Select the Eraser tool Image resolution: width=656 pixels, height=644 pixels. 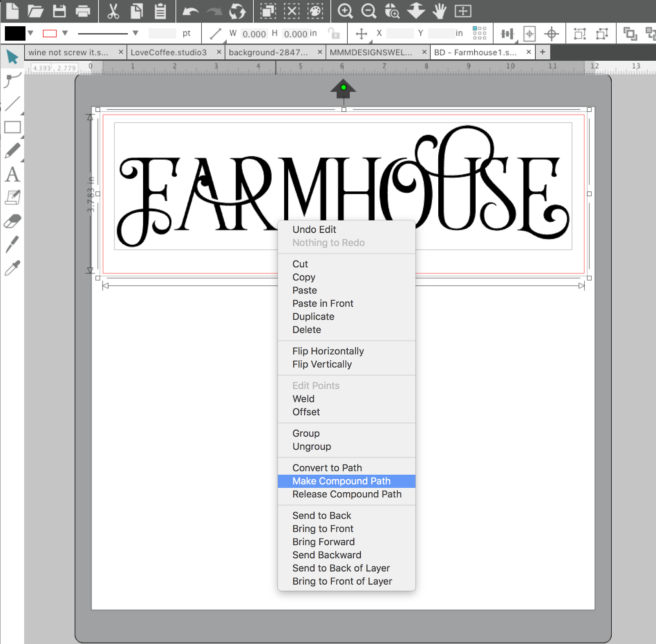[x=13, y=221]
